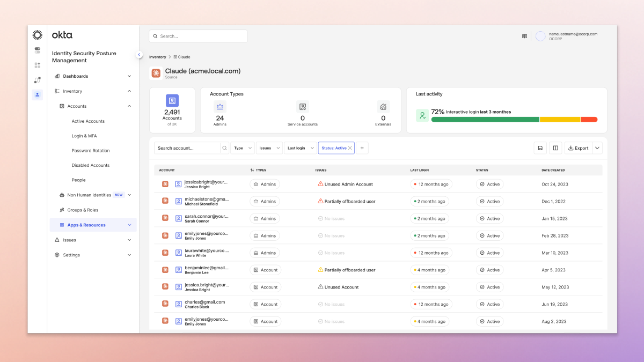The width and height of the screenshot is (644, 362).
Task: Click the yellow warning icon in benjaminlee row
Action: [320, 270]
